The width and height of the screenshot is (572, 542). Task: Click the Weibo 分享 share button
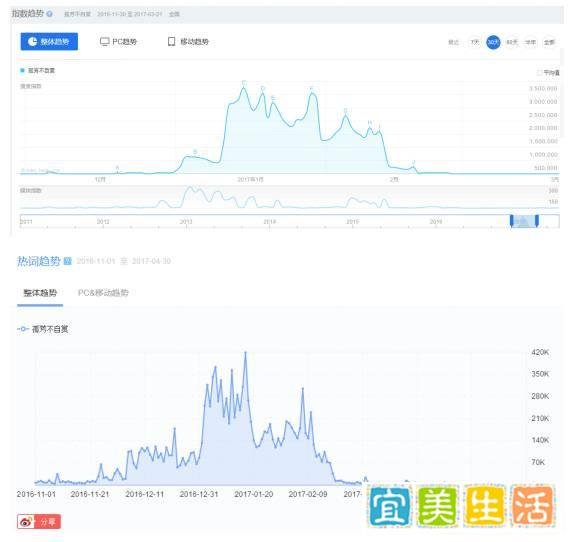[39, 522]
